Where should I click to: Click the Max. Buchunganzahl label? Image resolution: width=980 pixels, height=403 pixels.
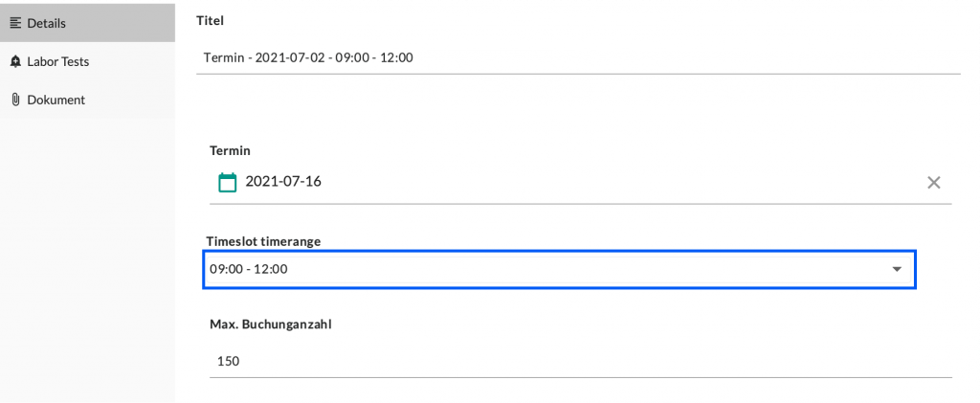271,324
